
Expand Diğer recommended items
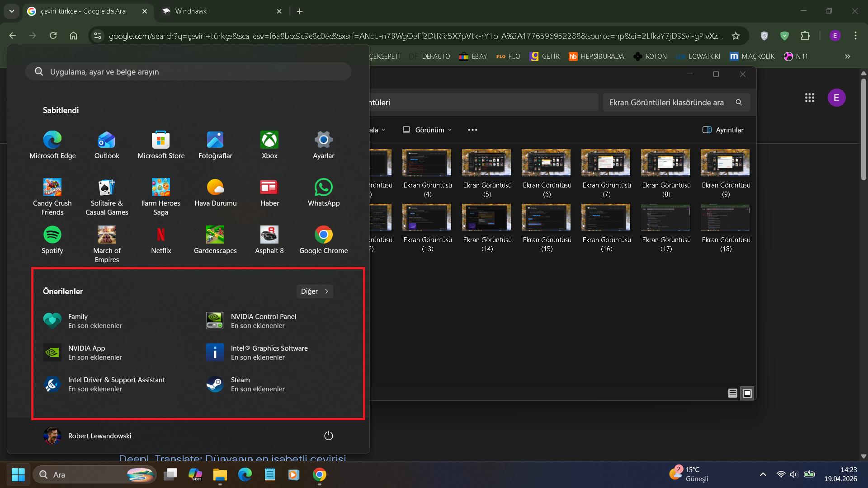[x=315, y=291]
